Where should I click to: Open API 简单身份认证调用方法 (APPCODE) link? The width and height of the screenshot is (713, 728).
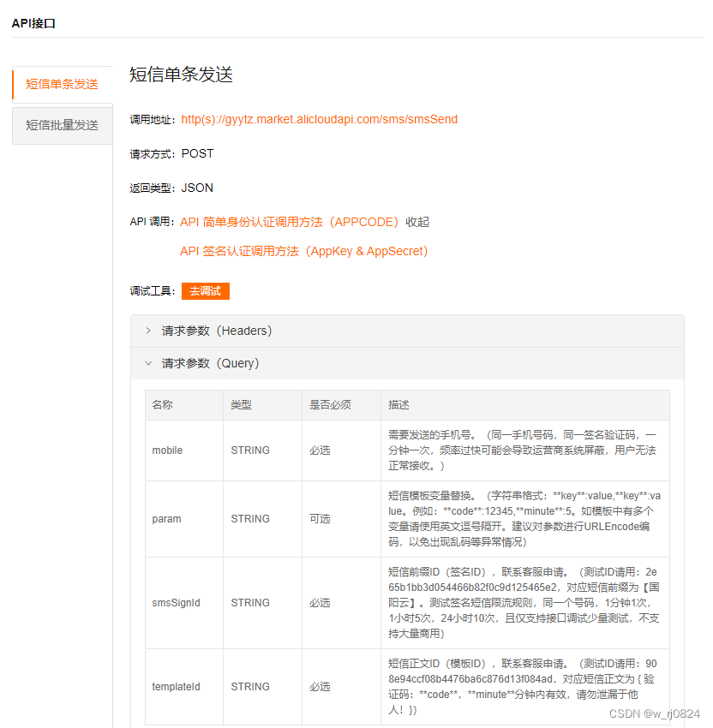click(290, 222)
